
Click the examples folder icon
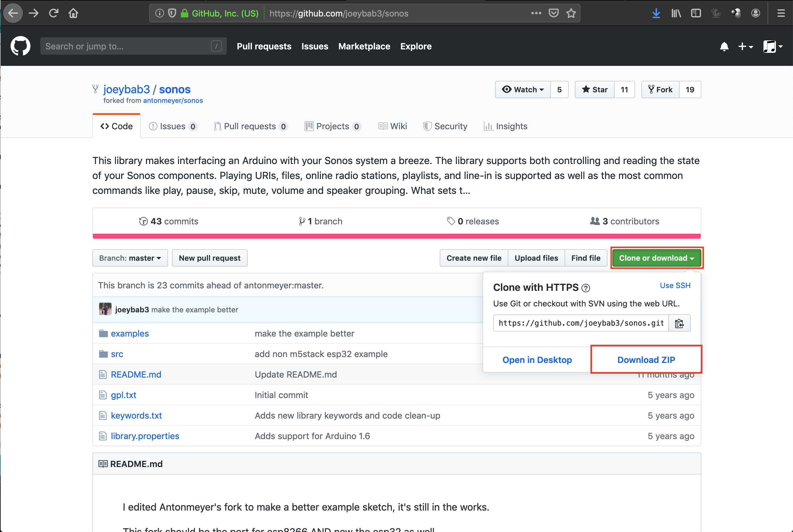point(103,333)
